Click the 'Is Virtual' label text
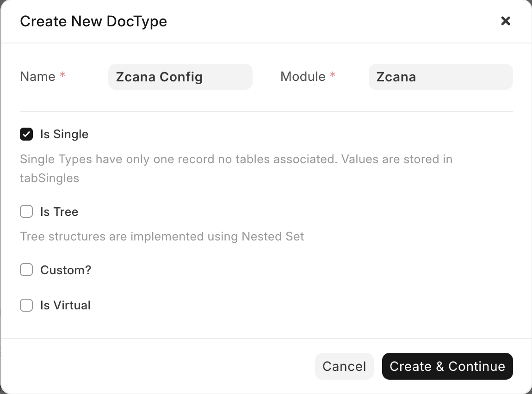Image resolution: width=532 pixels, height=394 pixels. pyautogui.click(x=65, y=305)
